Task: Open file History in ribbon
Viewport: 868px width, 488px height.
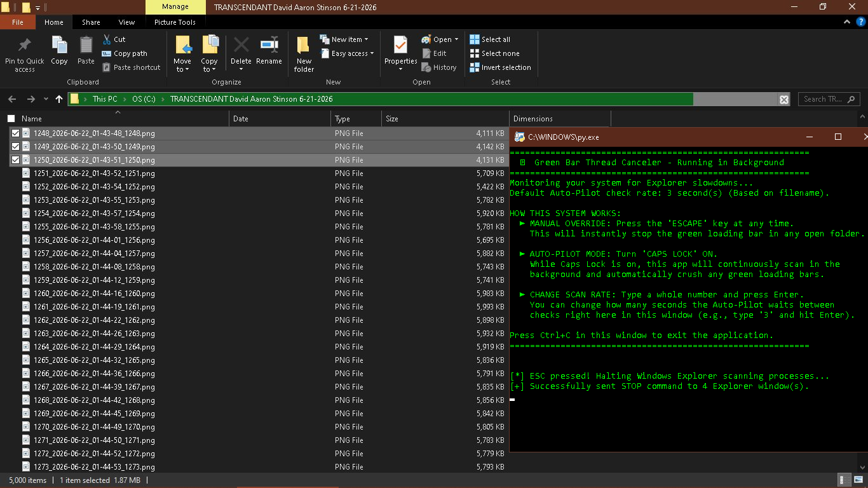Action: coord(439,67)
